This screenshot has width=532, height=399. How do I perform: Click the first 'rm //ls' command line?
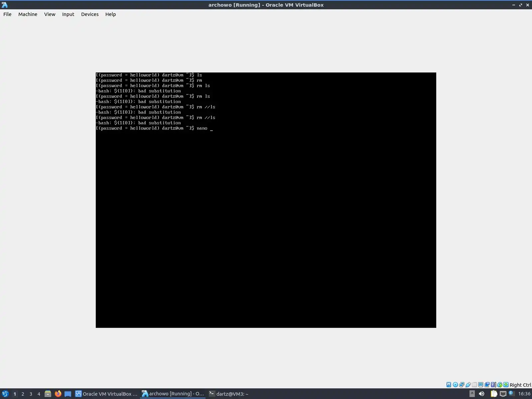point(156,107)
